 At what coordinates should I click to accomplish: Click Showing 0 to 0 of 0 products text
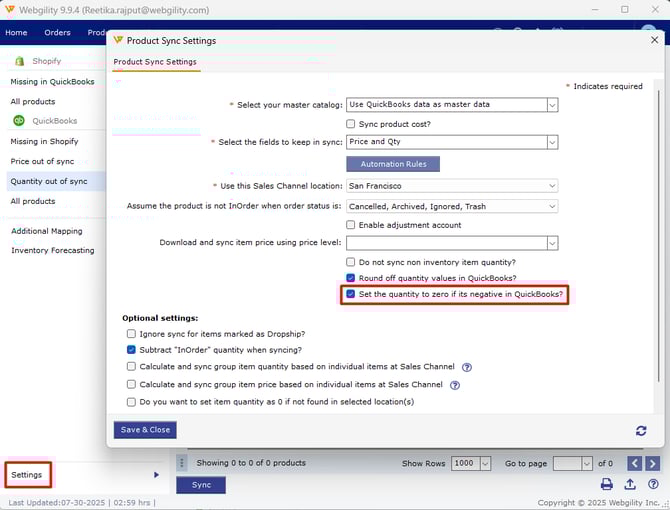(251, 463)
